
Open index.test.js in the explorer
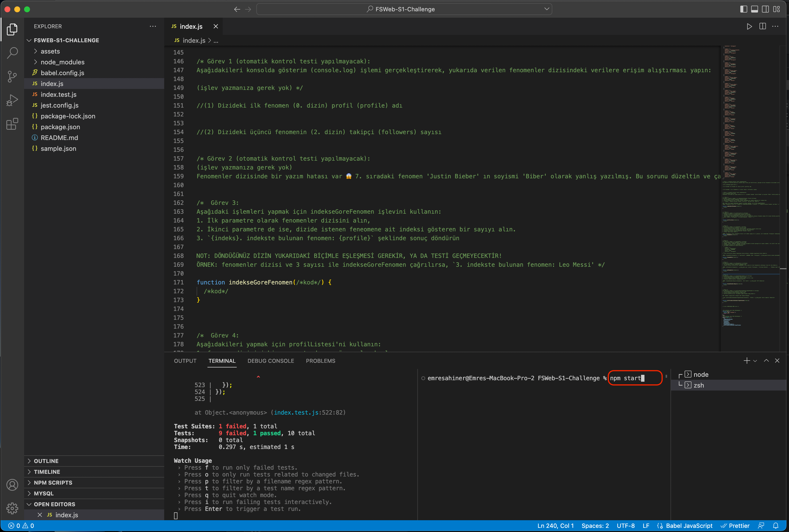point(58,95)
